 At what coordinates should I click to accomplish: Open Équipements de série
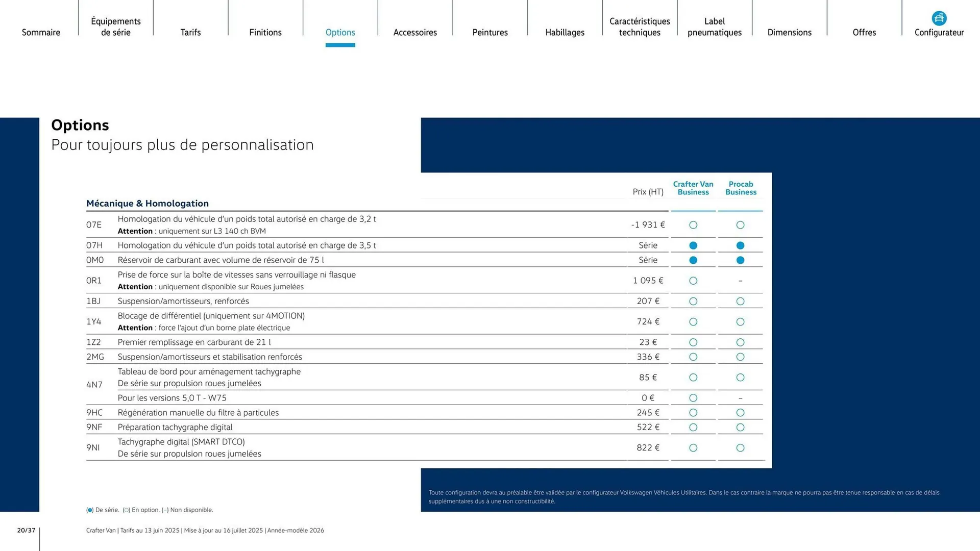click(115, 27)
